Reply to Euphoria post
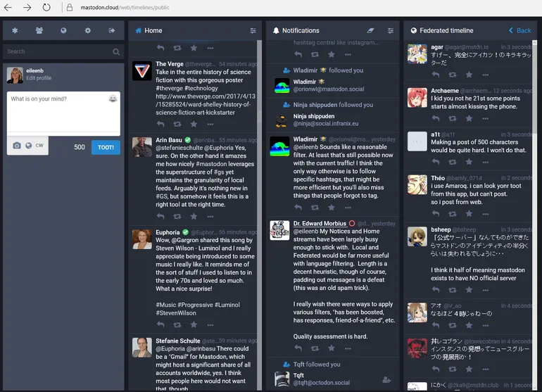Image resolution: width=542 pixels, height=392 pixels. tap(160, 324)
